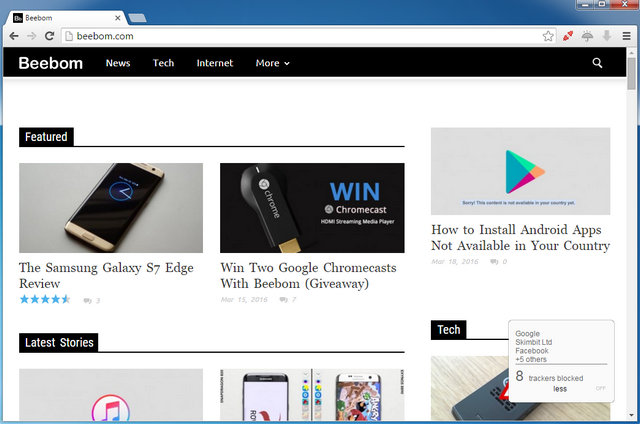Screen dimensions: 640x424
Task: Click the browser forward arrow
Action: [x=31, y=36]
